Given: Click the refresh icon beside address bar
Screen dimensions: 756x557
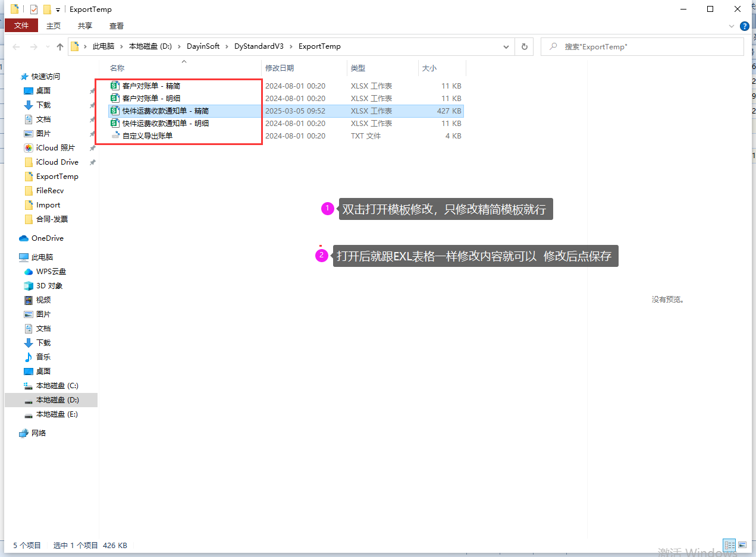Looking at the screenshot, I should tap(524, 46).
